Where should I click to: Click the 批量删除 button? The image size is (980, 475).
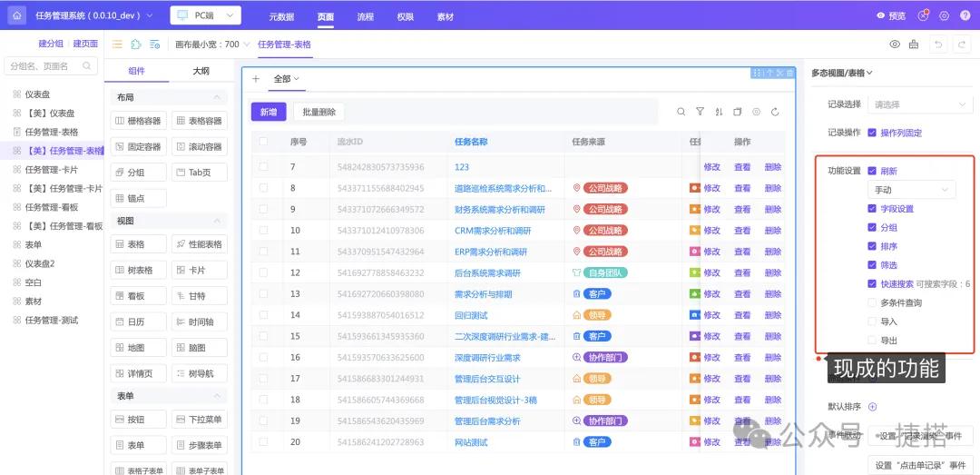pyautogui.click(x=318, y=112)
